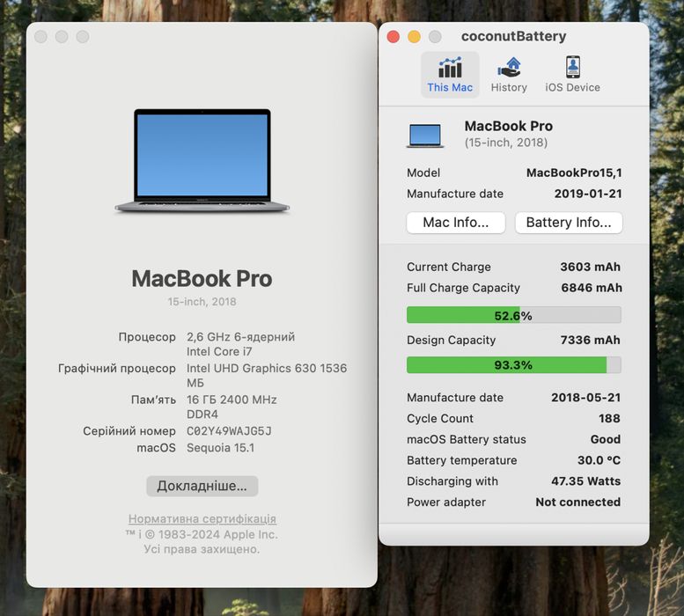
Task: Click the Discharging with label
Action: pos(452,481)
